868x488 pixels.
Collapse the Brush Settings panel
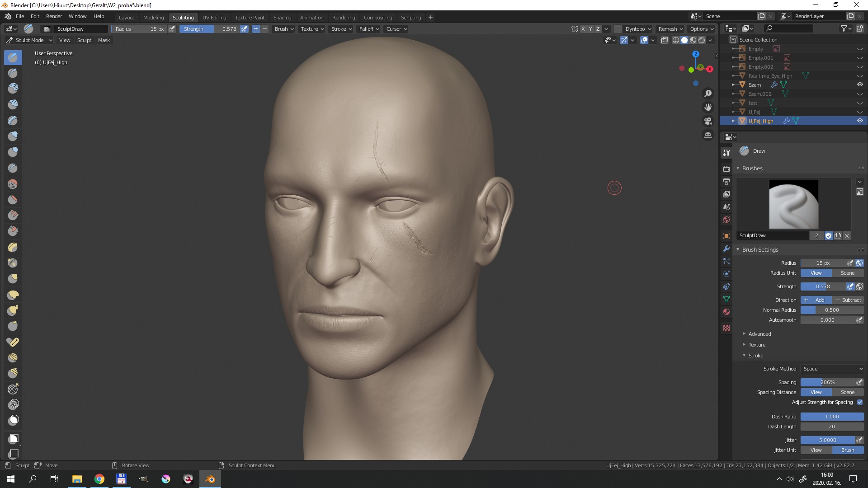pos(760,249)
